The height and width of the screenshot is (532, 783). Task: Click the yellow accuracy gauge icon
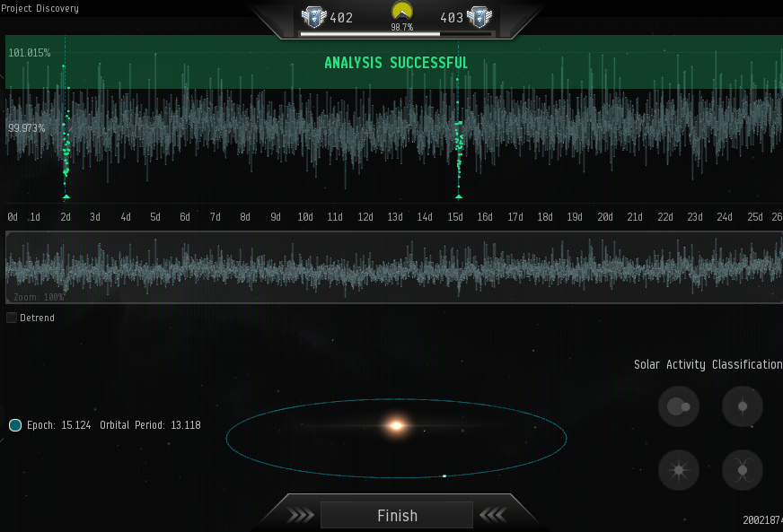click(401, 12)
